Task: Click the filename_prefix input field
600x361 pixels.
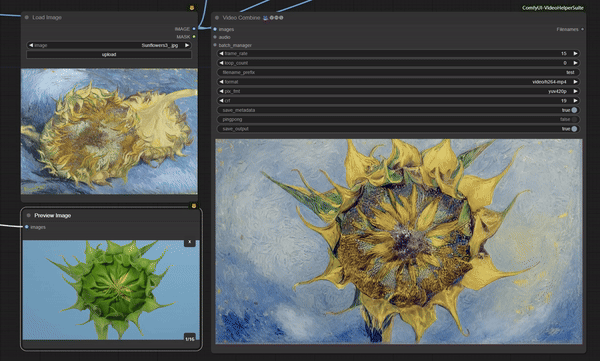Action: click(398, 72)
